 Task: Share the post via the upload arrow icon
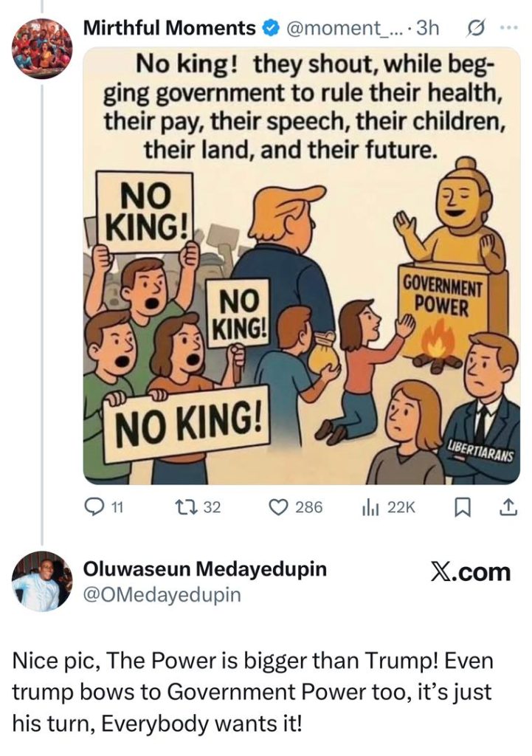click(x=508, y=507)
